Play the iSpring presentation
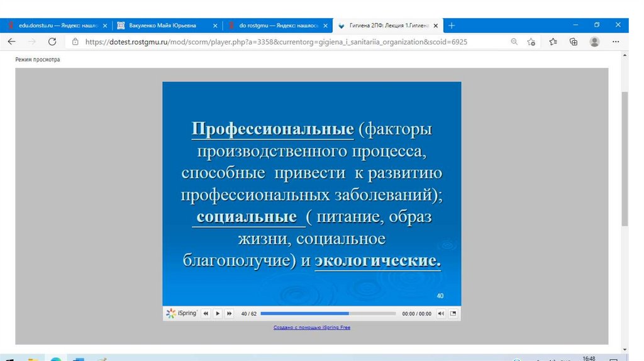 click(218, 313)
